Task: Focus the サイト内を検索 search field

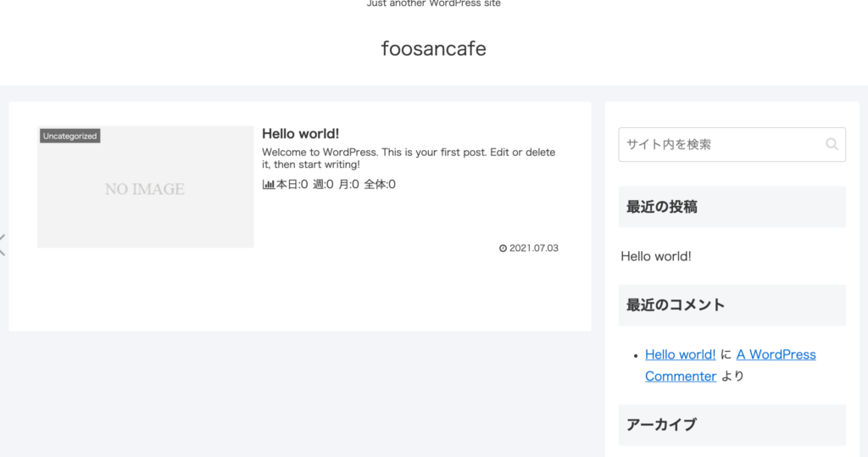Action: 721,144
